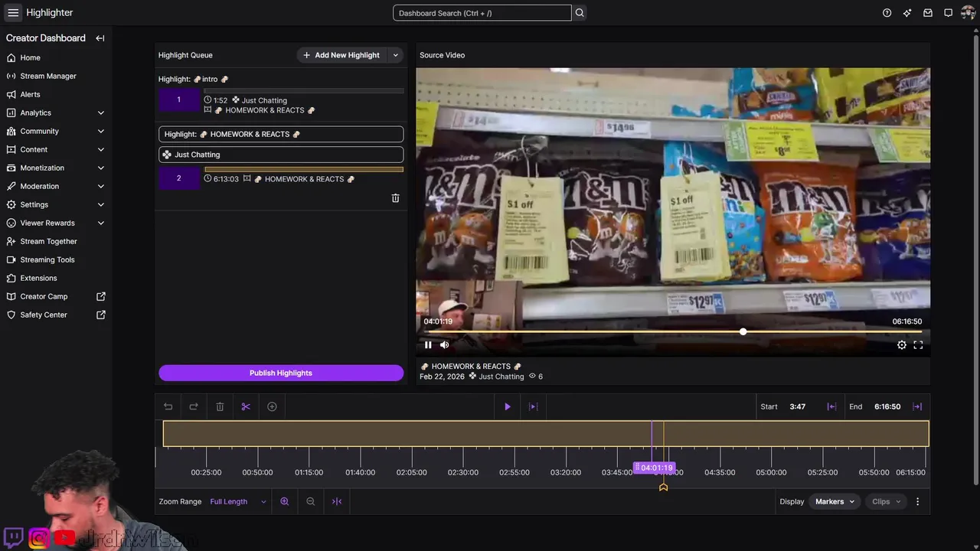Zoom out on the timeline
The image size is (980, 551).
[x=311, y=502]
